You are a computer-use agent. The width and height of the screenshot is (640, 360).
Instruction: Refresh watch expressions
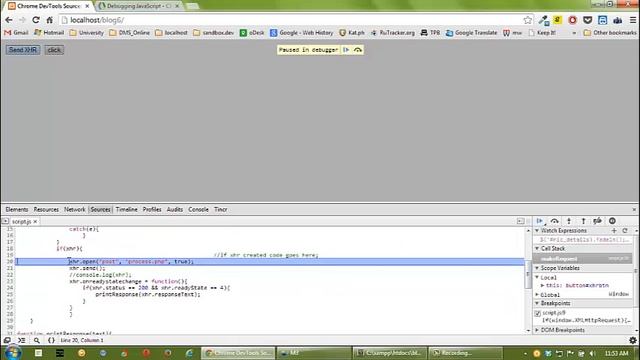tap(625, 231)
